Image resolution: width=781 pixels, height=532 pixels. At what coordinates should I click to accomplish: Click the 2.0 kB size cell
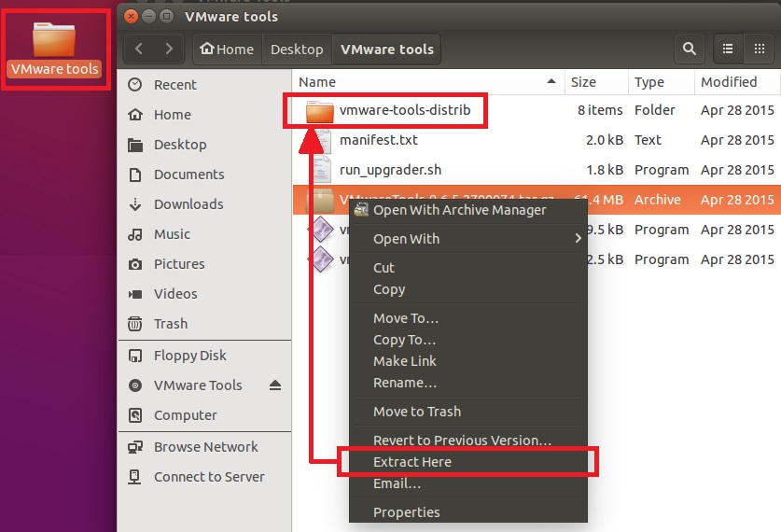pos(605,140)
